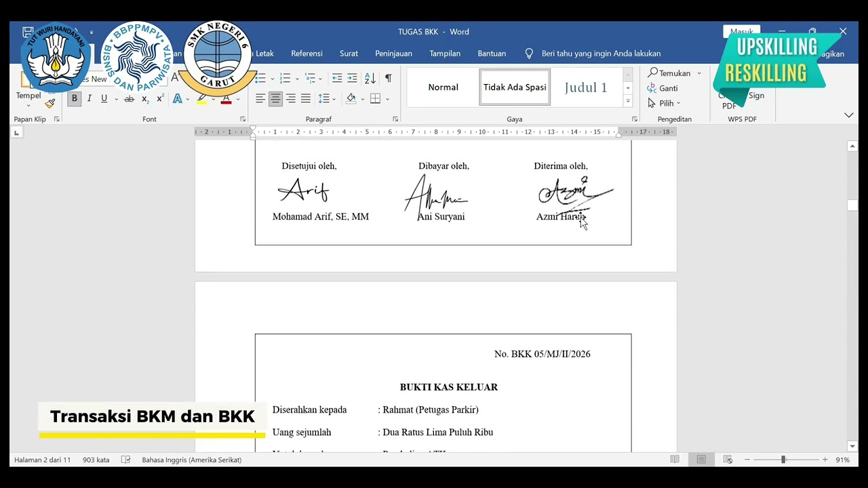The image size is (868, 488).
Task: Click Halaman 2 dari 11 indicator
Action: [x=42, y=460]
